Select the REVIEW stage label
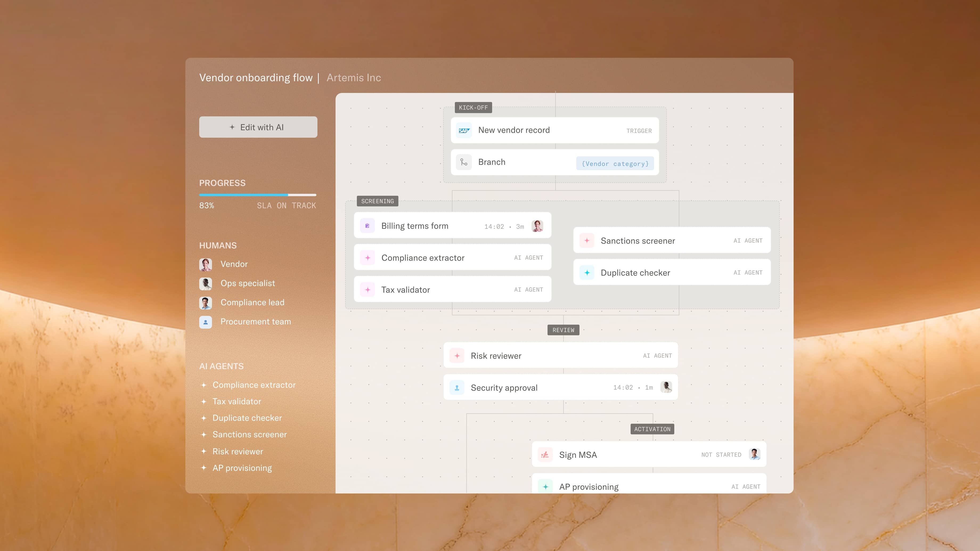 click(x=563, y=330)
